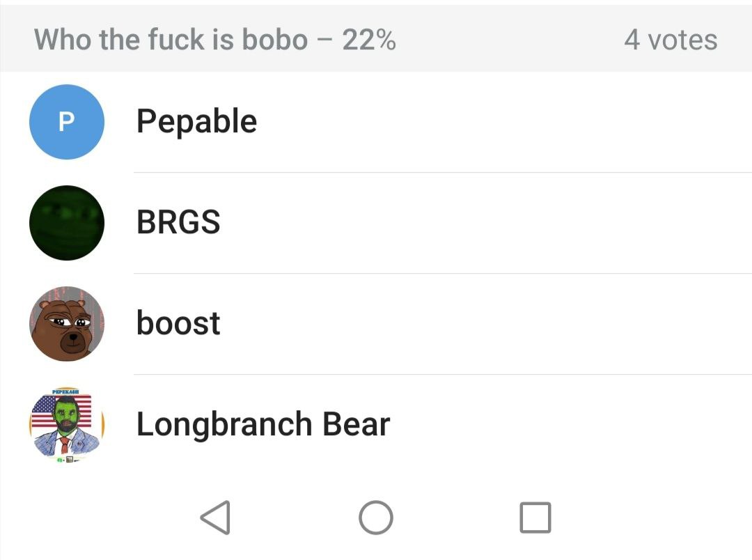Tap the Android back navigation triangle
Screen dimensions: 752x560
pos(215,518)
